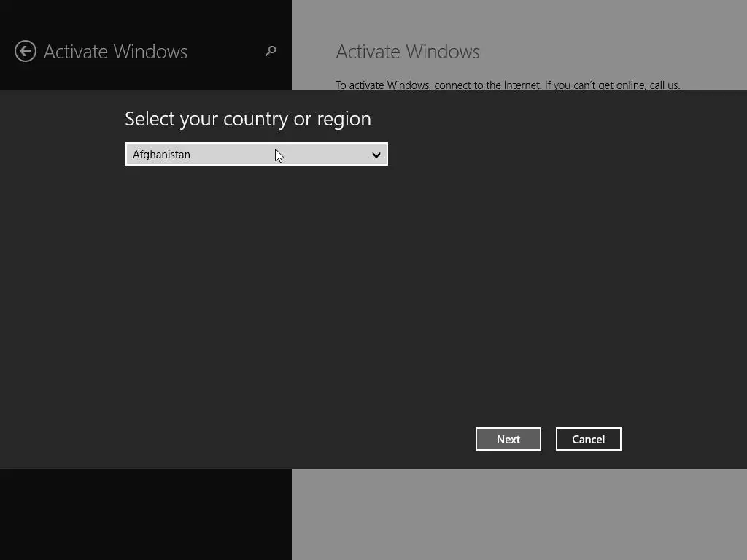Select the Activate Windows title in the sidebar

[115, 52]
